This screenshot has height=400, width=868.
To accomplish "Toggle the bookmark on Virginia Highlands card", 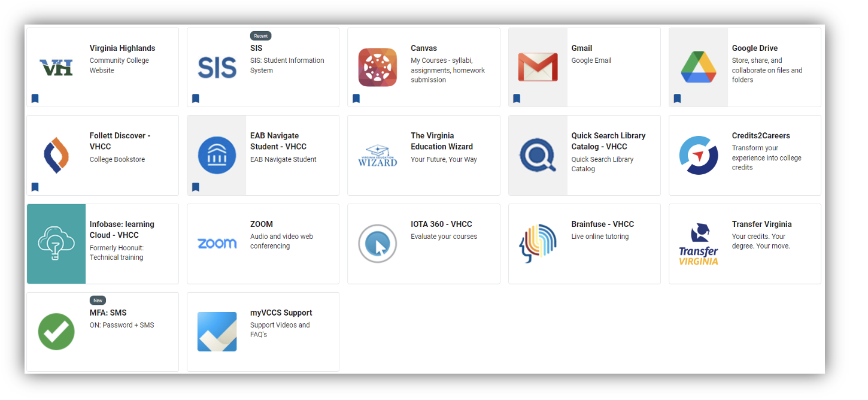I will (35, 99).
